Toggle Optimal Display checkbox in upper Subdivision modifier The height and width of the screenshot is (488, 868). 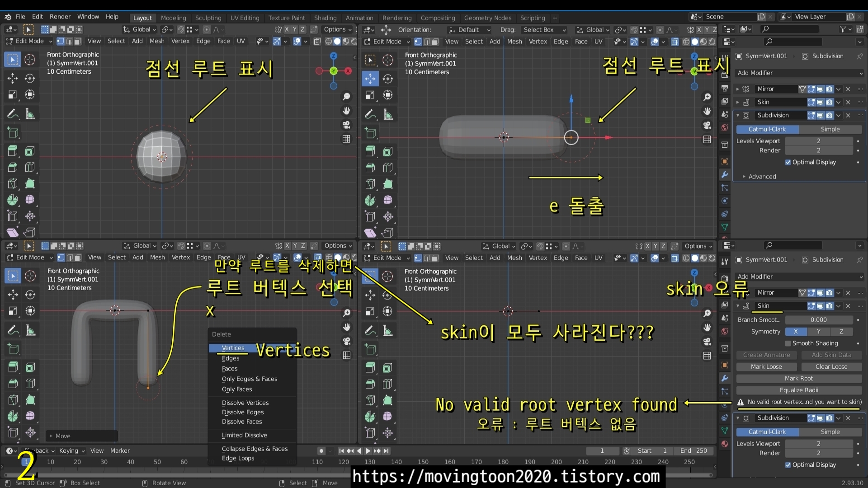coord(788,162)
